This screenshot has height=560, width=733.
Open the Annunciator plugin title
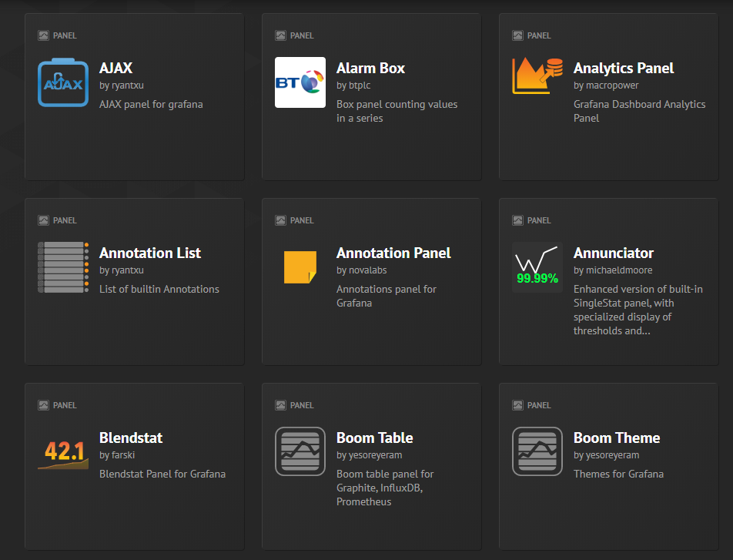click(x=614, y=253)
